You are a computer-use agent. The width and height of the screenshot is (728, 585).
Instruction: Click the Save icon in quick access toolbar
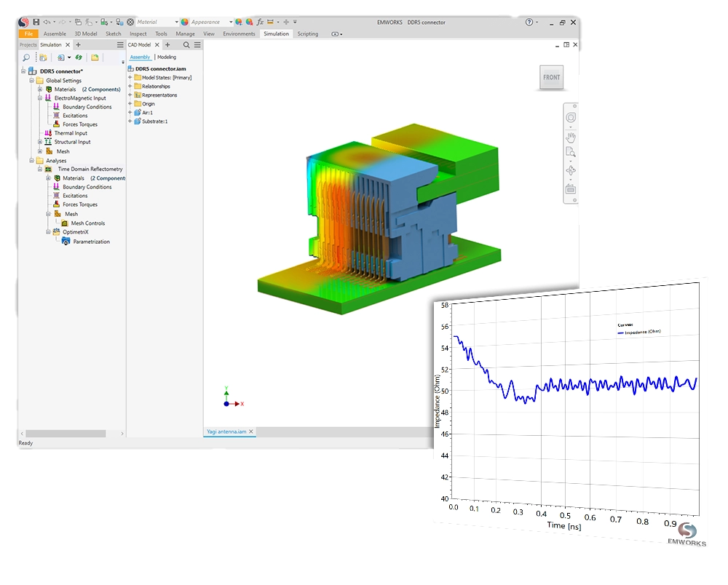[x=36, y=23]
